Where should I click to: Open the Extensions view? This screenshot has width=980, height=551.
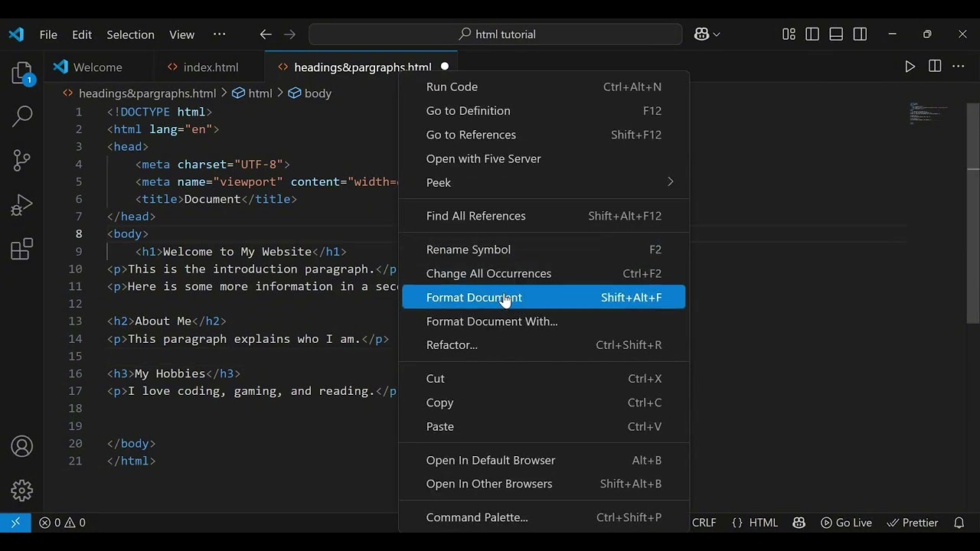click(22, 249)
